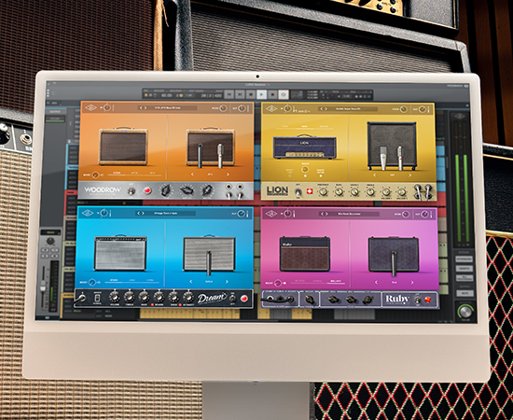Click the first chicken-head knob on Woodrow
Screen dimensions: 513x420
(x=166, y=190)
